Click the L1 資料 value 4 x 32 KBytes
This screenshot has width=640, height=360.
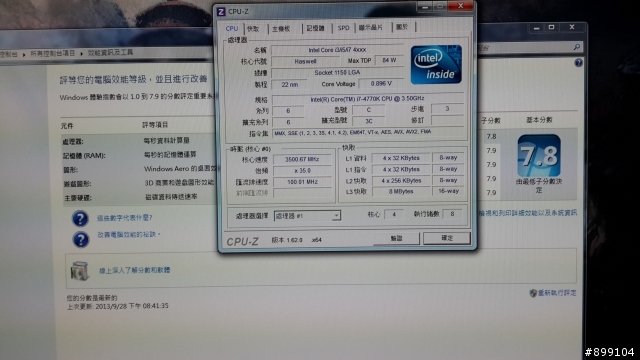[x=401, y=158]
